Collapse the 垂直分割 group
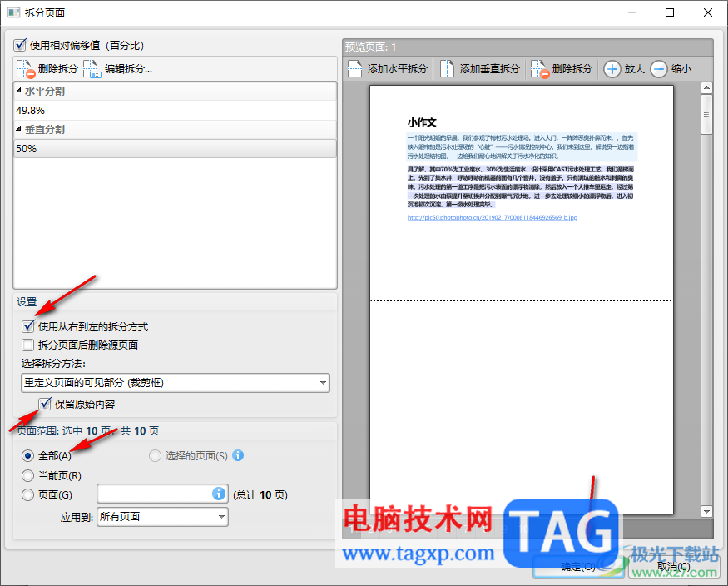Screen dimensions: 728x586 coord(18,129)
